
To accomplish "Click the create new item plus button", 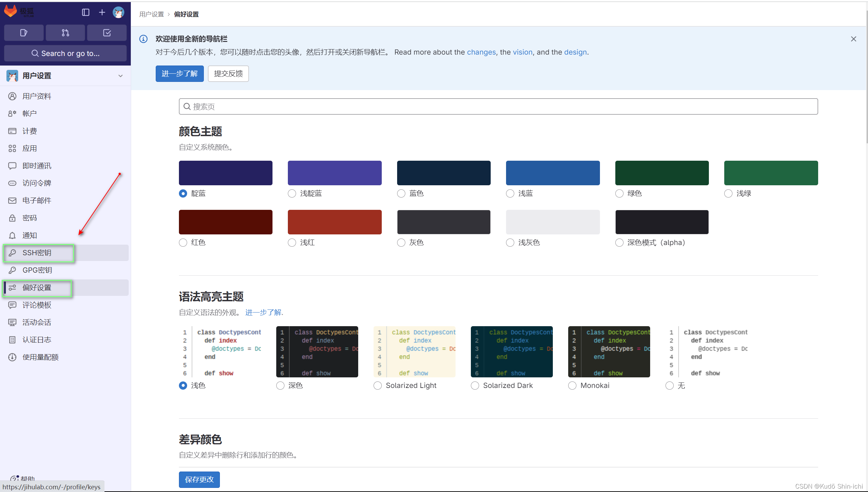I will (x=101, y=12).
